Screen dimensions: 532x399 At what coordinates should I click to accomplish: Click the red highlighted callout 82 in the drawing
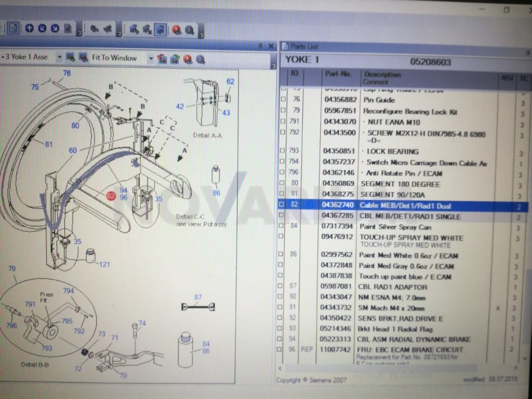[111, 196]
